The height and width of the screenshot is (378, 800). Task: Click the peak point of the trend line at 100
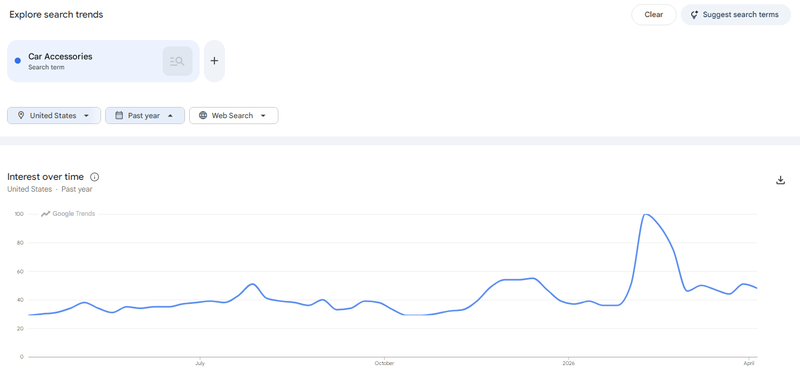tap(646, 214)
